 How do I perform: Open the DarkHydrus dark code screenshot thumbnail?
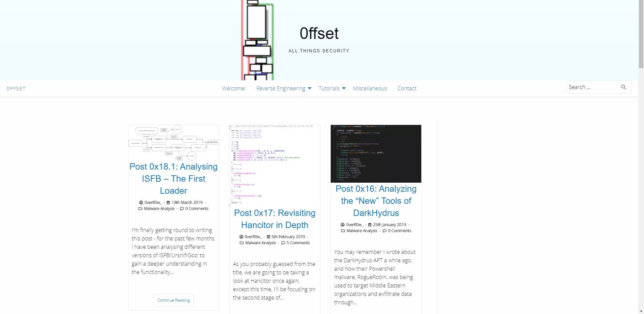[376, 153]
